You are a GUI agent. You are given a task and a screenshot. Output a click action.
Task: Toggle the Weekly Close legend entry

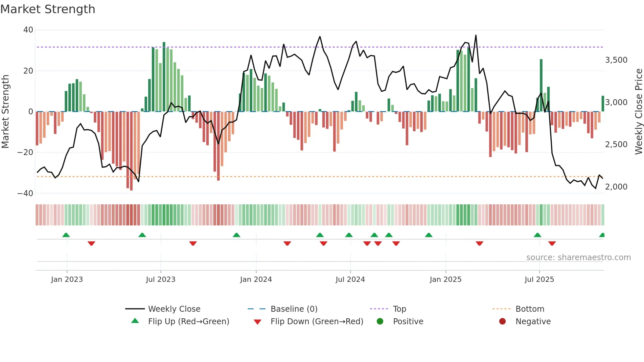pos(174,309)
